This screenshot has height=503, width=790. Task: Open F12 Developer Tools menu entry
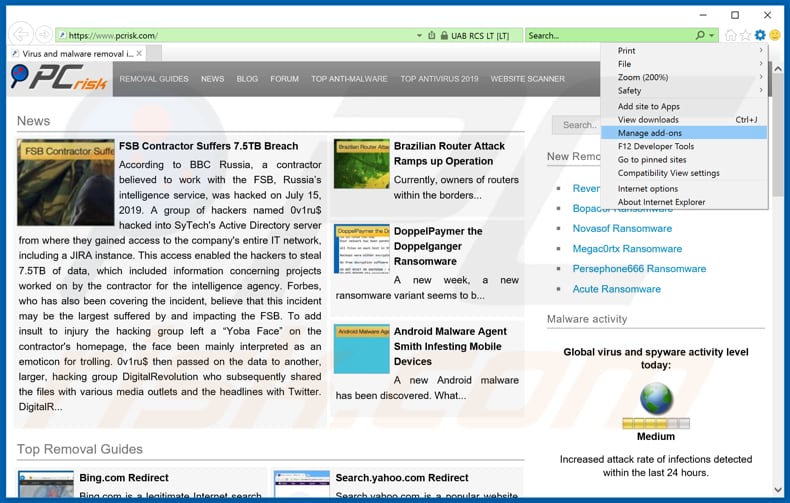(x=655, y=146)
